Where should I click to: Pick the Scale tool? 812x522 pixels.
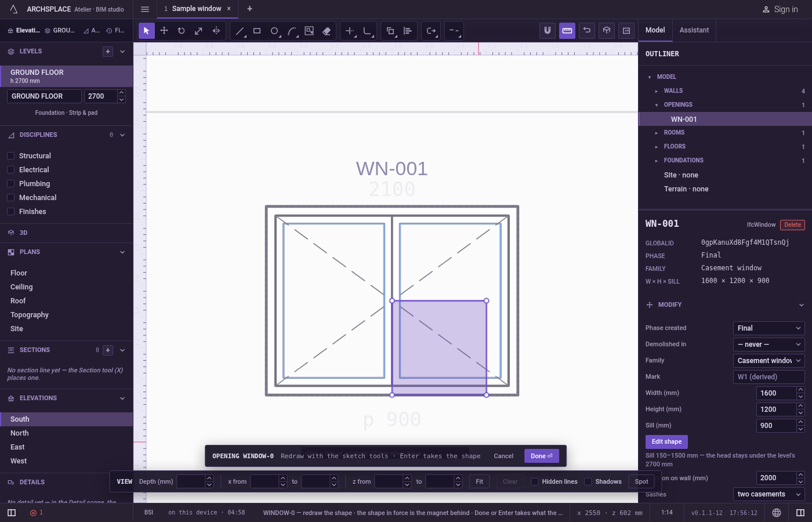(199, 31)
